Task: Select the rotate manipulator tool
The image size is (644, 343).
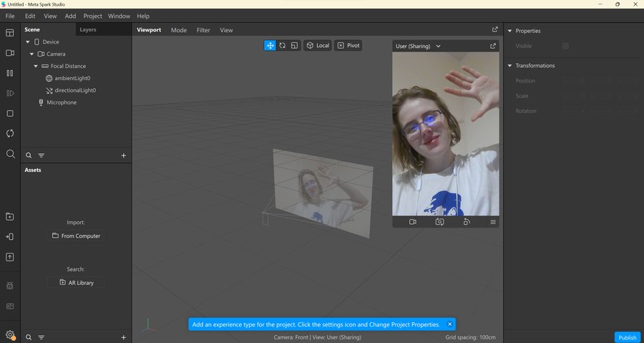Action: tap(282, 45)
